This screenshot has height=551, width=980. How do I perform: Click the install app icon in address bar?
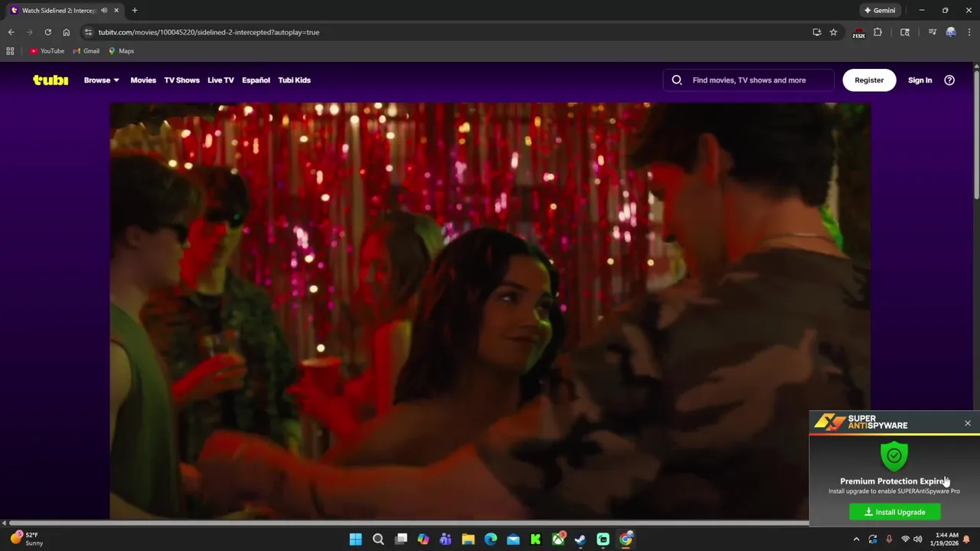pos(817,32)
